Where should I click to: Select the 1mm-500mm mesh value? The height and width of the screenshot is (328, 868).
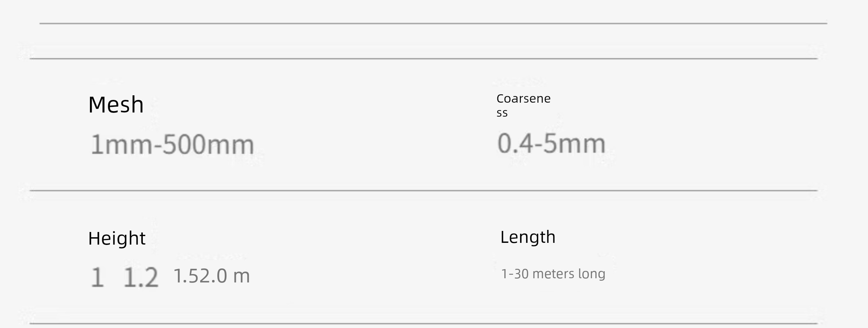point(172,144)
